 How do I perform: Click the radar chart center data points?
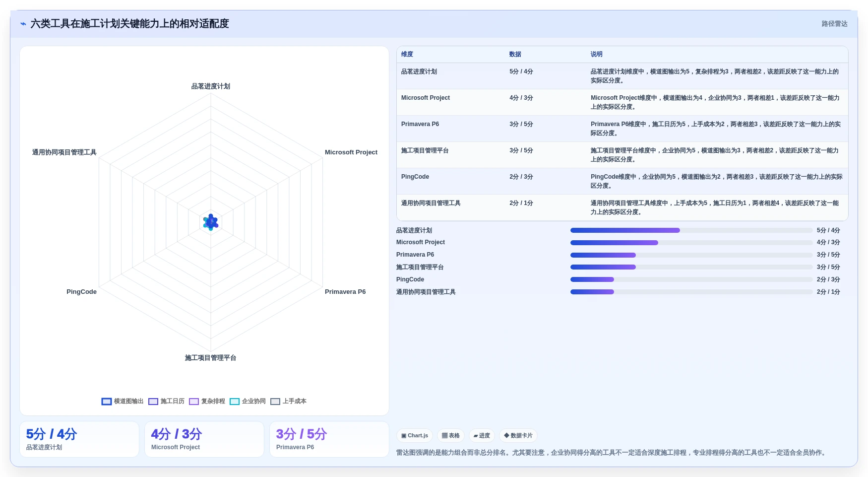pos(211,222)
